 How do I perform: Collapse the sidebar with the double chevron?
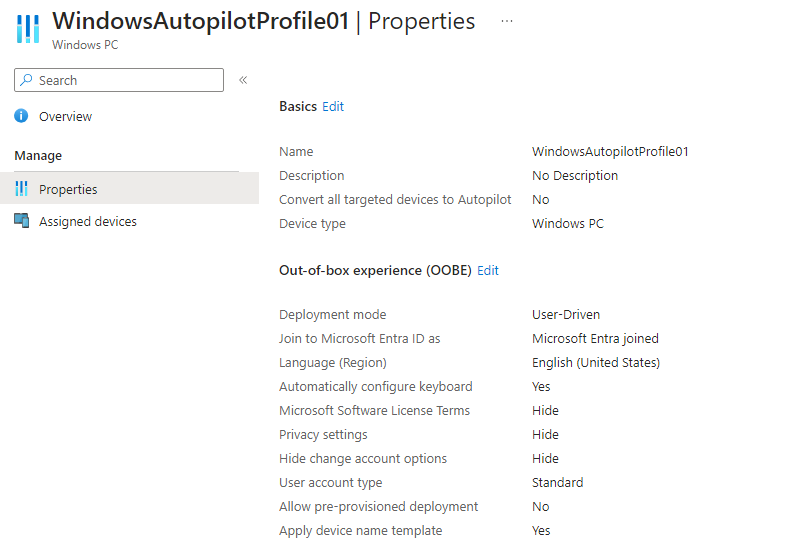(x=243, y=80)
